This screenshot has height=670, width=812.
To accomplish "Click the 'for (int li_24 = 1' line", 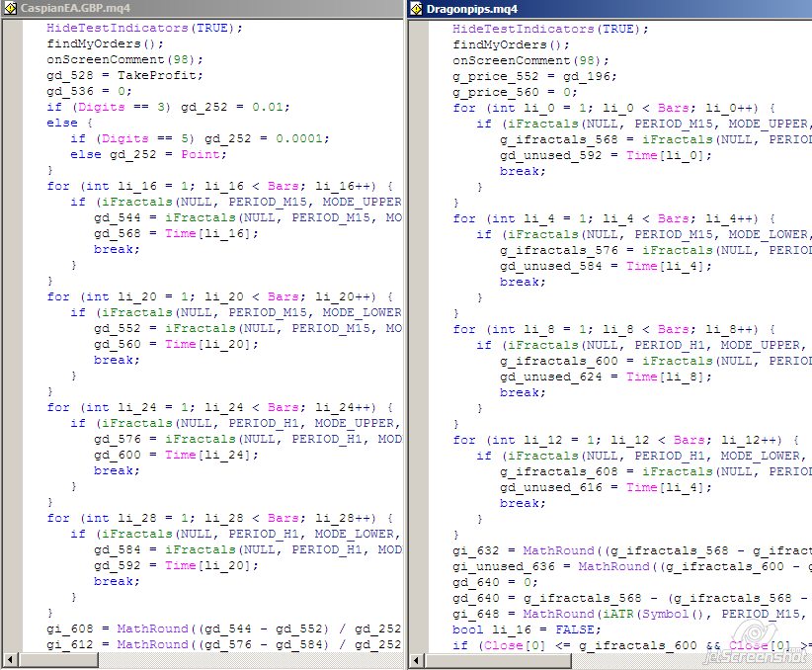I will tap(220, 407).
